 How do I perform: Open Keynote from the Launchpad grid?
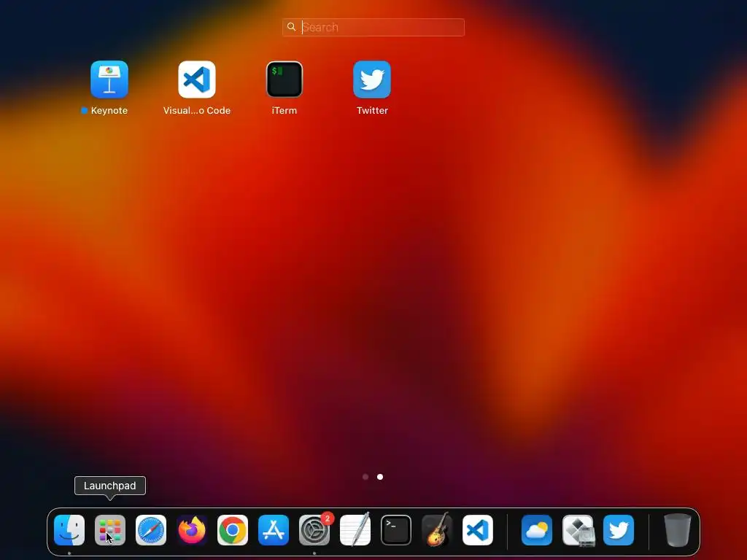pyautogui.click(x=109, y=79)
